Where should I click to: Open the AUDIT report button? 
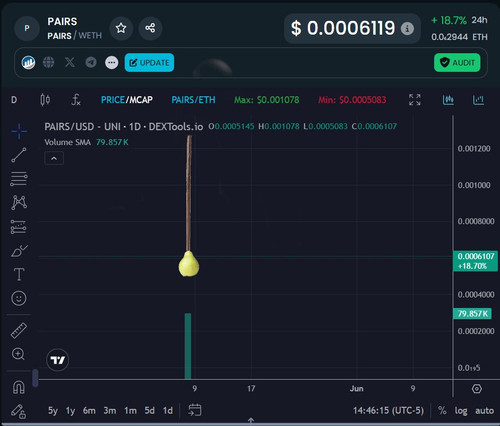pyautogui.click(x=457, y=62)
